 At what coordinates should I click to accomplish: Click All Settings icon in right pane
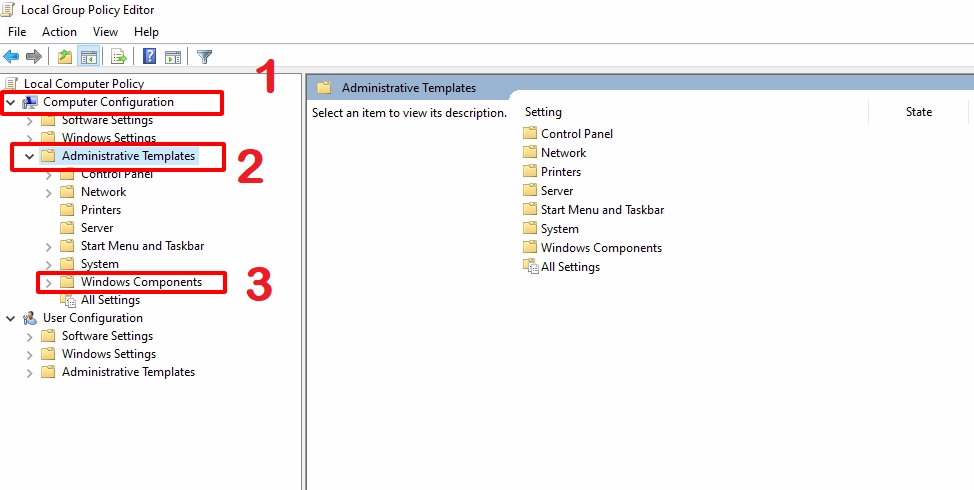[x=530, y=267]
